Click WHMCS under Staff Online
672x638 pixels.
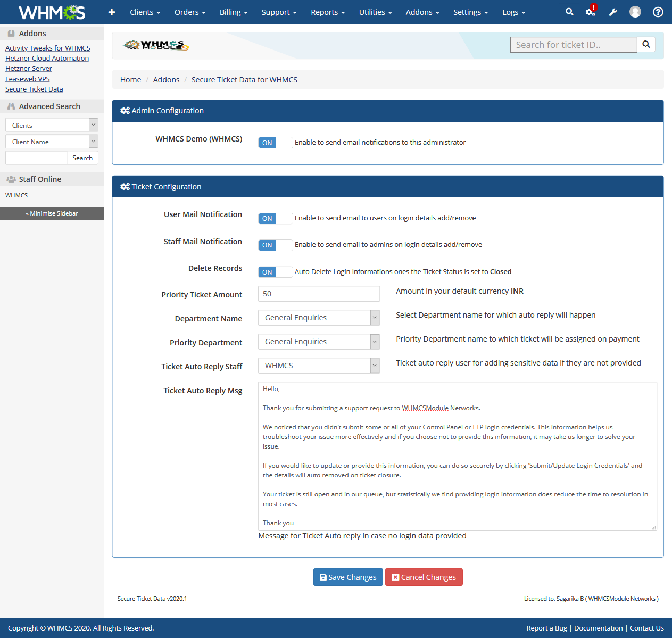pyautogui.click(x=16, y=195)
